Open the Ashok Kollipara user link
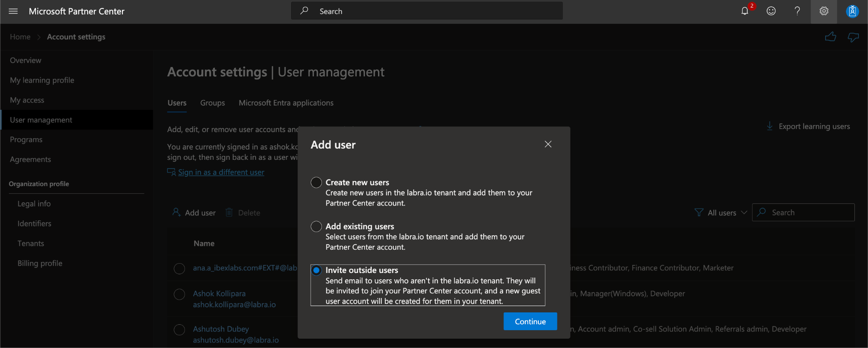The width and height of the screenshot is (868, 348). pyautogui.click(x=219, y=293)
